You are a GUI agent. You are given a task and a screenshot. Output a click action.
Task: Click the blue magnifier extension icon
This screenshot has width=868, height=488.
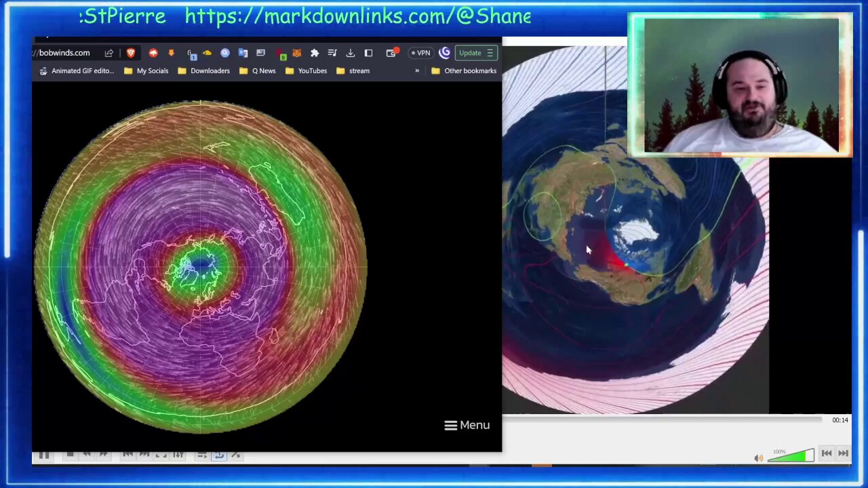tap(225, 53)
